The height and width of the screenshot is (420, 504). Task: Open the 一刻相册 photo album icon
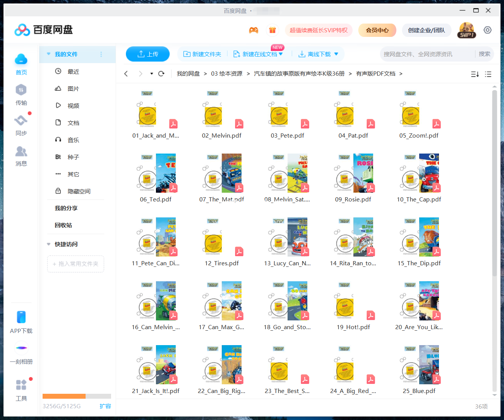pos(21,348)
